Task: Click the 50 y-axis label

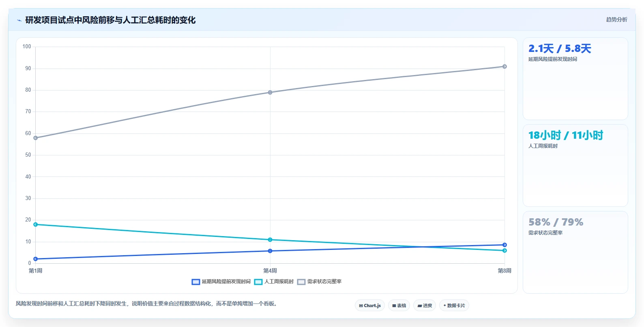Action: coord(28,155)
